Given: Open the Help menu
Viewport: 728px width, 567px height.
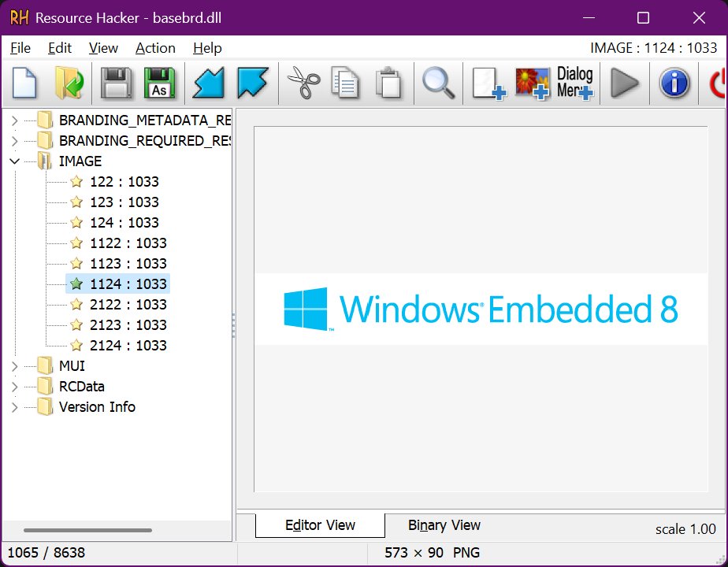Looking at the screenshot, I should click(x=207, y=48).
